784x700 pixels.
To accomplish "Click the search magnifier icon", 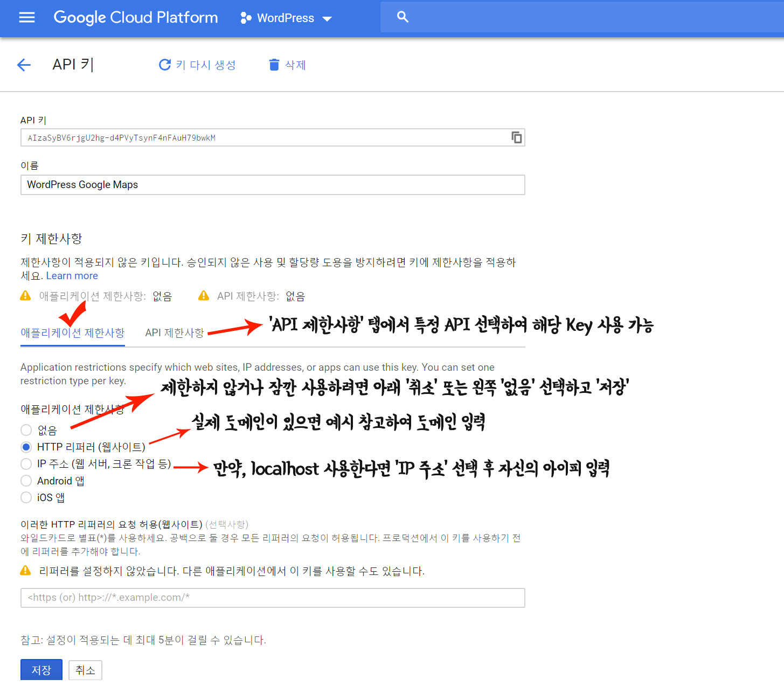I will point(403,17).
